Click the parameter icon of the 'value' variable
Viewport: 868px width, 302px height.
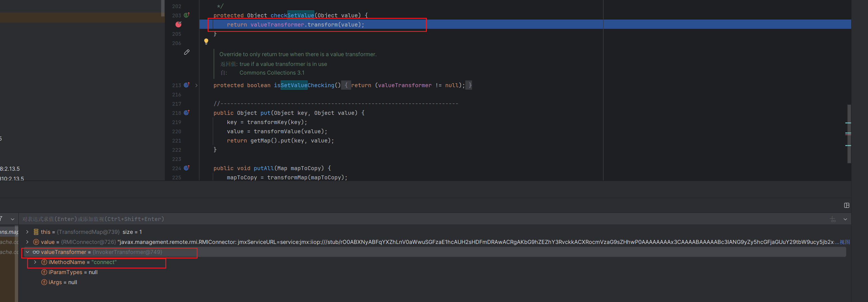coord(36,242)
